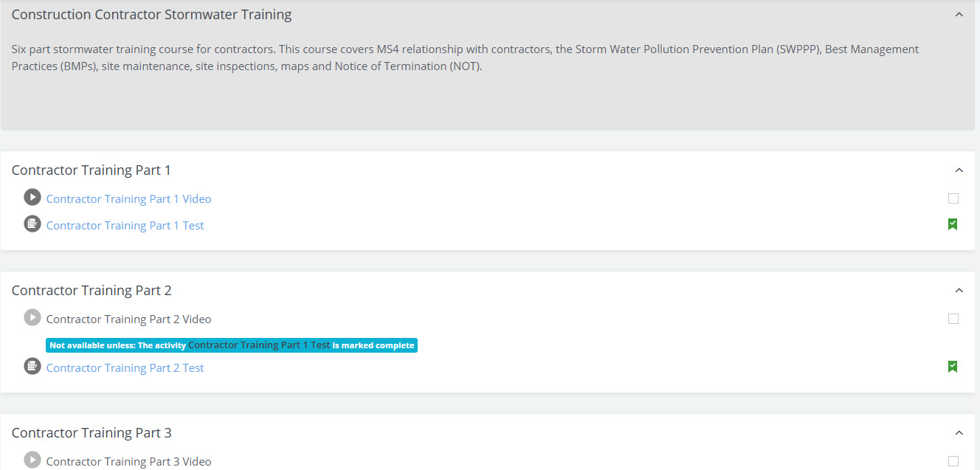Click the Contractor Training Part 1 heading
This screenshot has height=470, width=980.
[92, 170]
